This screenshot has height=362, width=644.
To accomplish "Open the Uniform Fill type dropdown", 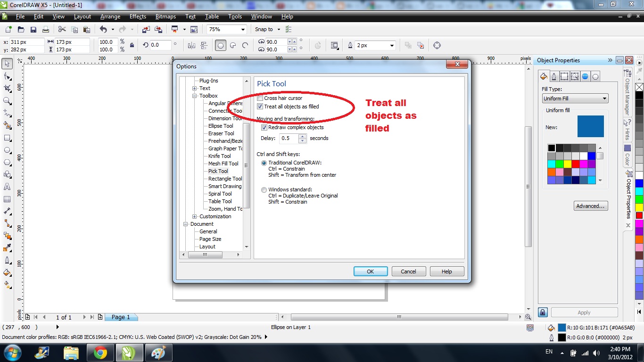I will (603, 98).
